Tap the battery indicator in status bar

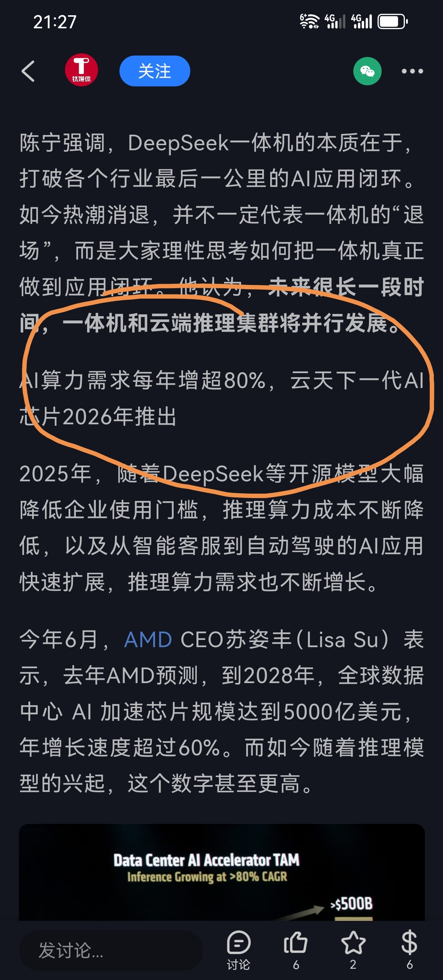(x=393, y=21)
